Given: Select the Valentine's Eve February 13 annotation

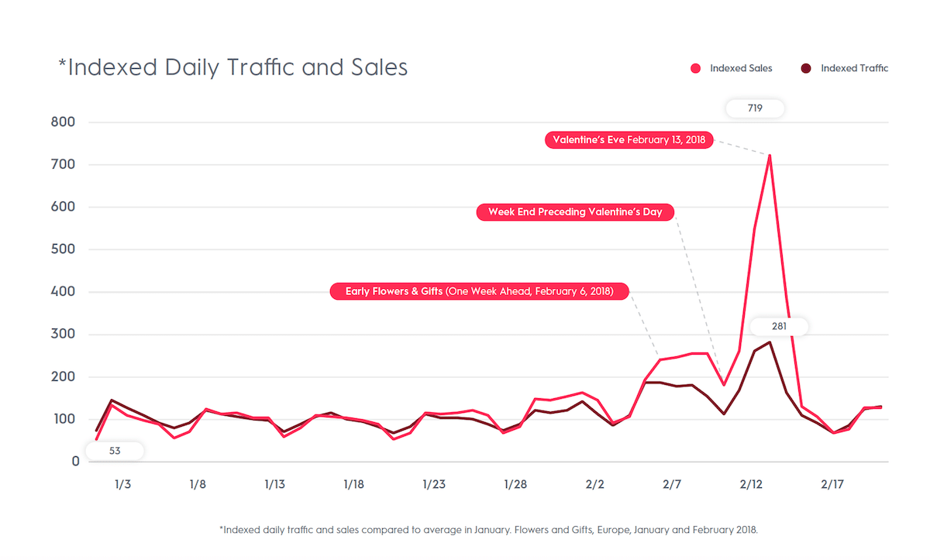Looking at the screenshot, I should pos(629,140).
